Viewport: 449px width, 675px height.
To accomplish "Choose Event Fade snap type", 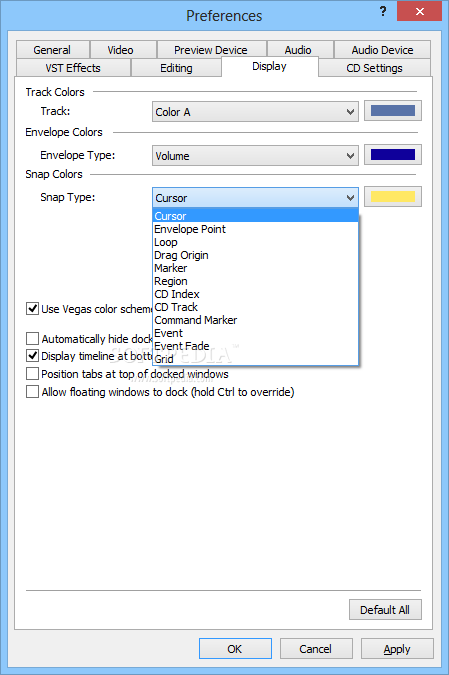I will coord(255,346).
